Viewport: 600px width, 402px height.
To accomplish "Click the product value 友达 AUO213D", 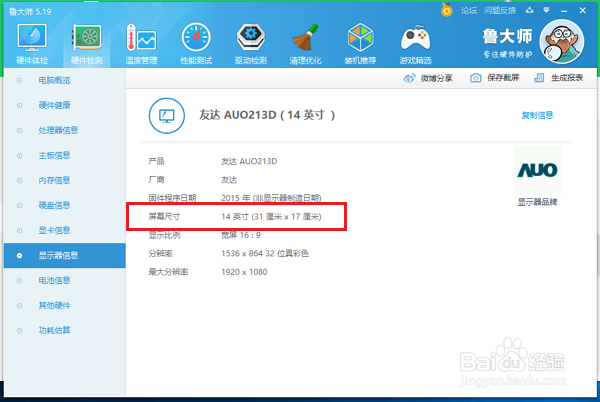I will (249, 161).
